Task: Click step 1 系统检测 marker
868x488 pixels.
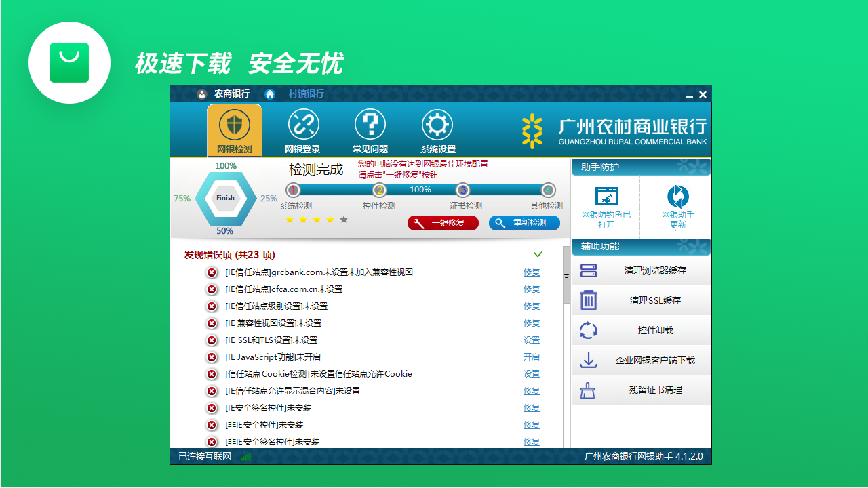Action: coord(293,190)
